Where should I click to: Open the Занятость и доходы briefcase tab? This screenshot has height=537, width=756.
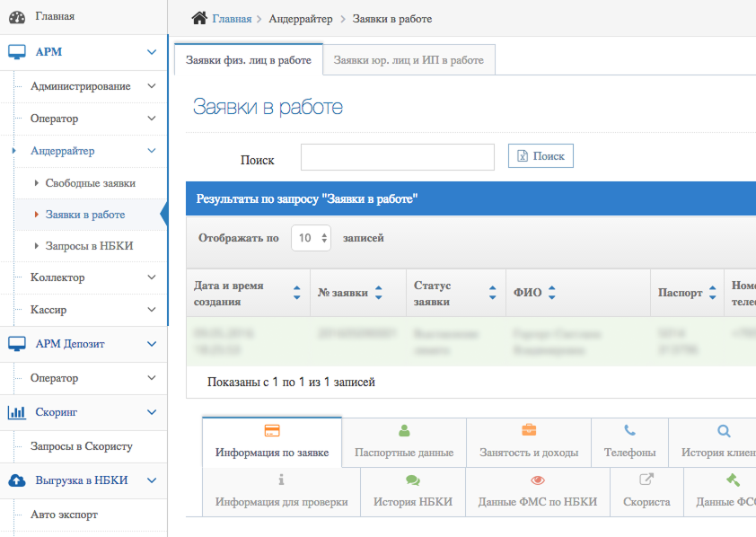[529, 443]
